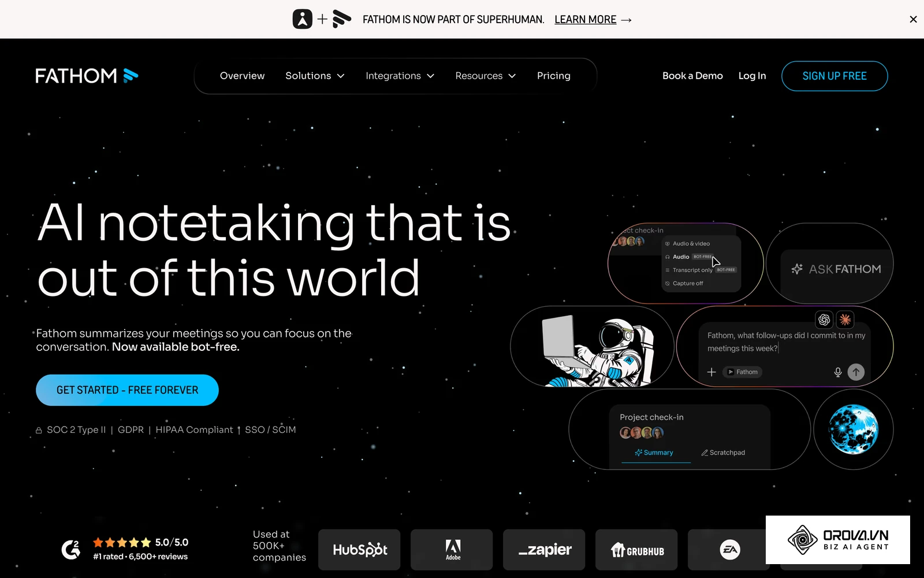Click the G2 logo icon

(x=71, y=549)
